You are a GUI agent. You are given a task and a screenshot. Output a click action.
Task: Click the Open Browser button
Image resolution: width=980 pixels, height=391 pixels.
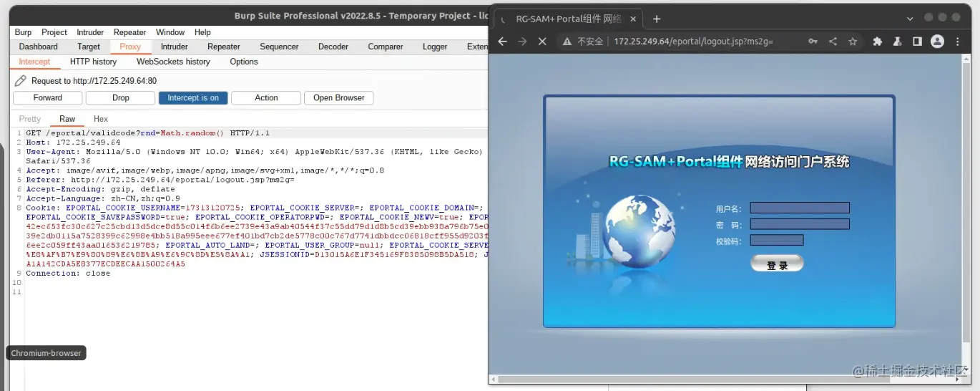pos(339,98)
